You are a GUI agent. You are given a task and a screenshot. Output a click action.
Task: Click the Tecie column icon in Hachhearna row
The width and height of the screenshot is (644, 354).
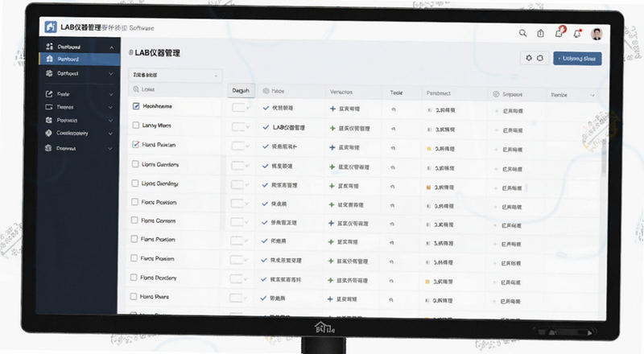394,109
